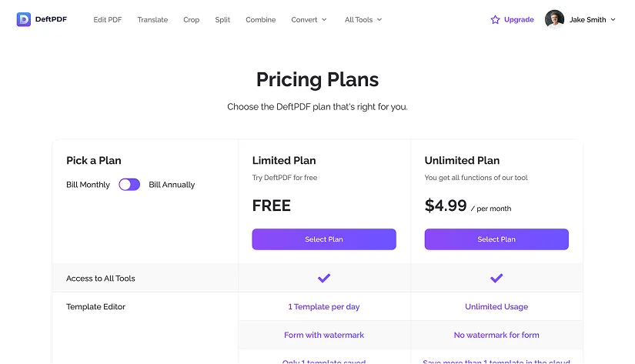Open the Jake Smith account menu chevron

pyautogui.click(x=613, y=20)
